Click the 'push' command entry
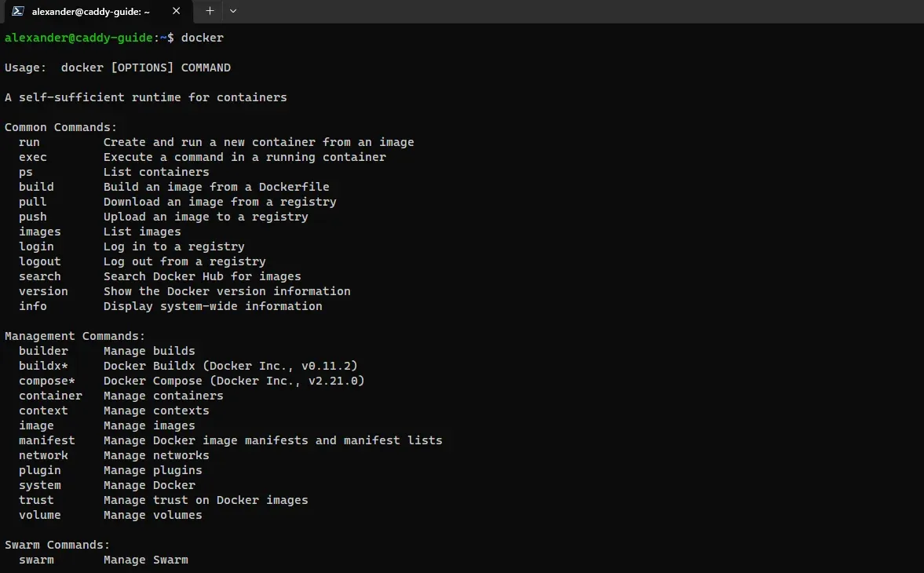Viewport: 924px width, 573px height. coord(32,217)
